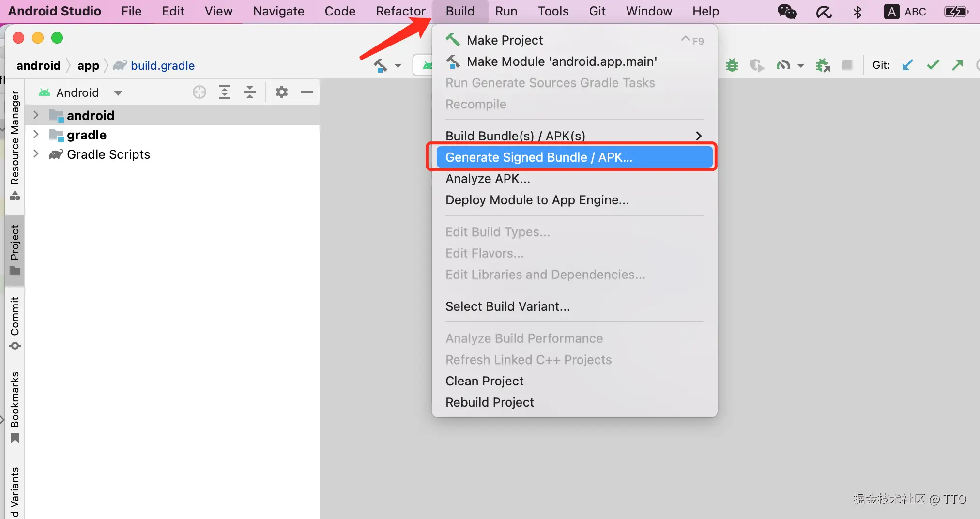Click Edit Libraries and Dependencies...
Image resolution: width=980 pixels, height=519 pixels.
[574, 275]
